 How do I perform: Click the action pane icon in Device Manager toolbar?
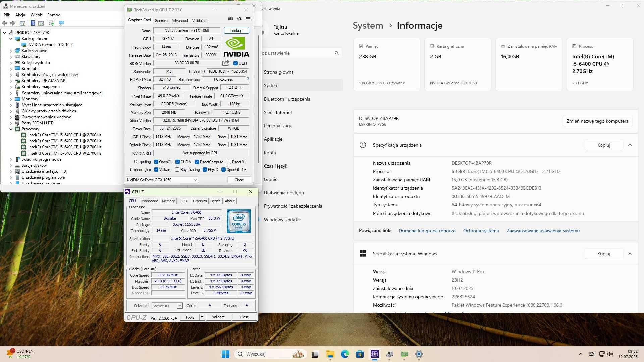click(41, 23)
